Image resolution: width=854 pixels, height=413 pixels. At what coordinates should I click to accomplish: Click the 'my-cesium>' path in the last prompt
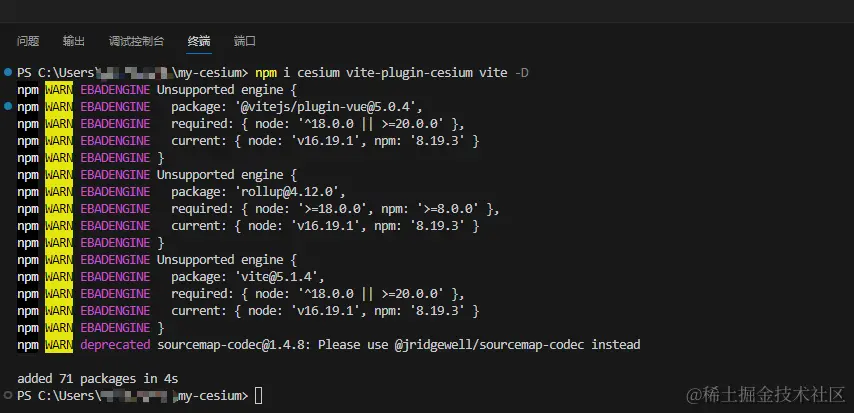[212, 396]
